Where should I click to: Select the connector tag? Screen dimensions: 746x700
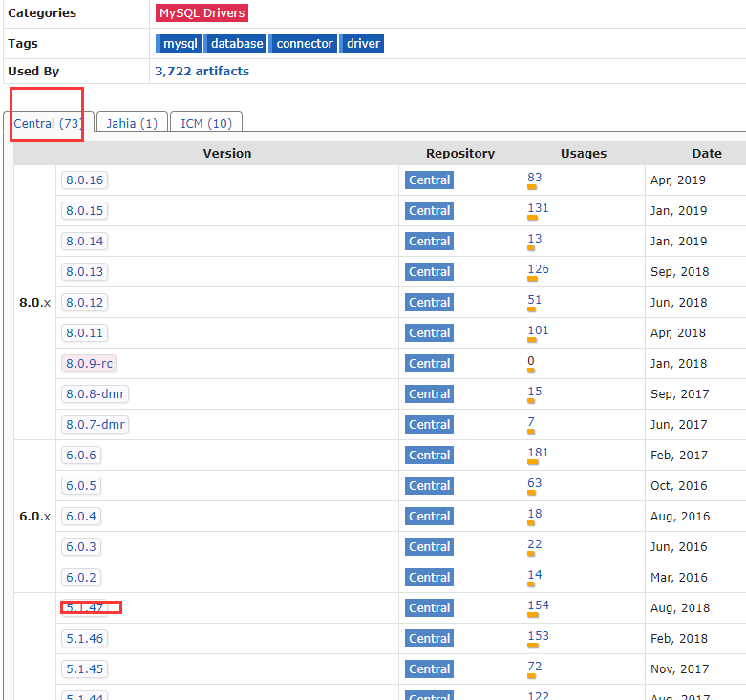coord(304,43)
